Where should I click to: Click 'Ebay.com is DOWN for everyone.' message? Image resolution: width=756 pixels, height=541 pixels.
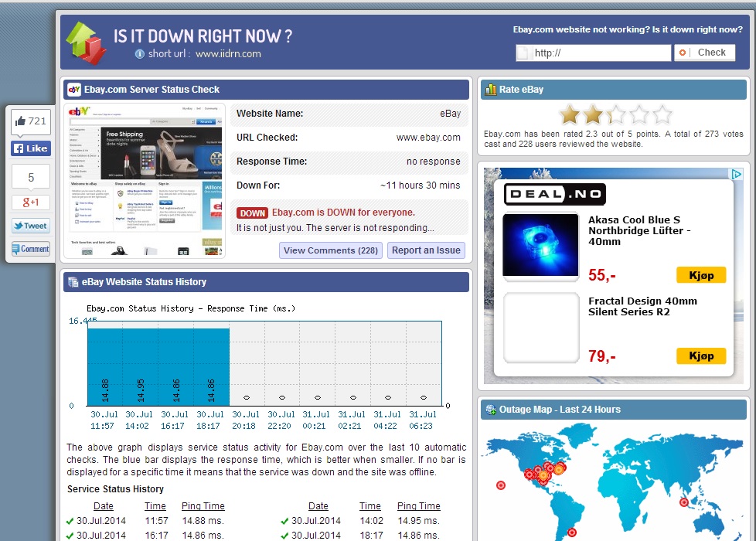(x=343, y=213)
